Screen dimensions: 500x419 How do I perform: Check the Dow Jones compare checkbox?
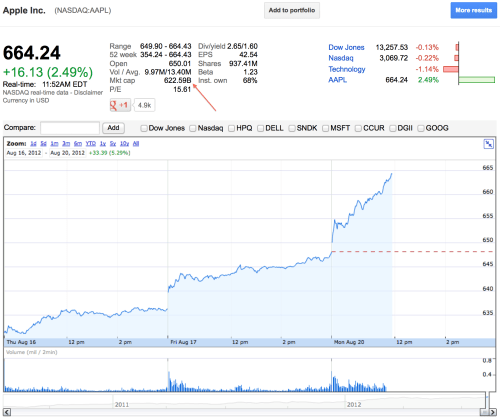pyautogui.click(x=144, y=128)
